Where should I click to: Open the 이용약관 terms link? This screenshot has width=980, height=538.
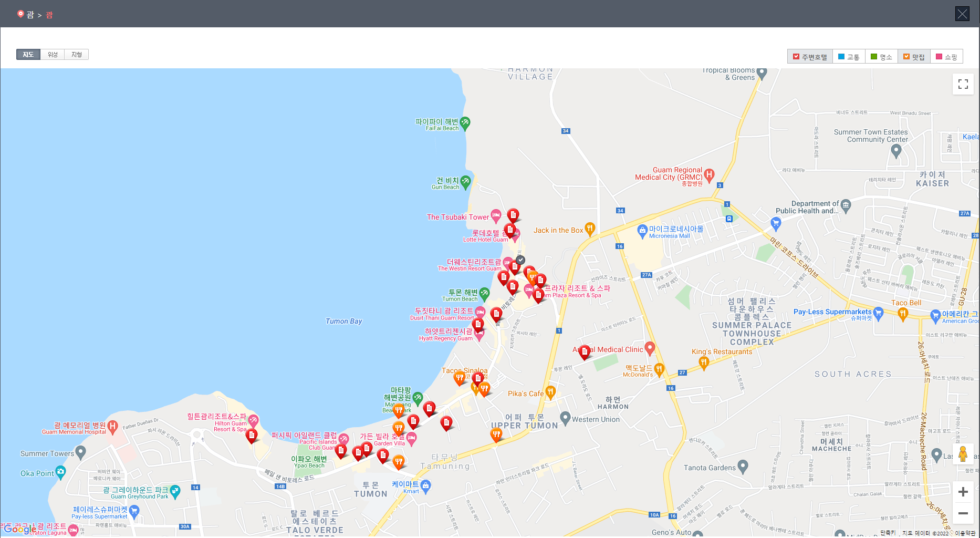point(965,533)
